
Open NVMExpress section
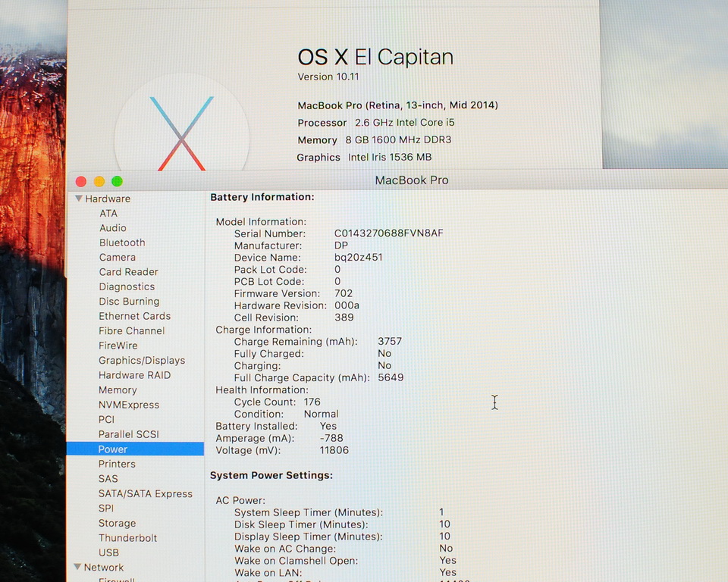pyautogui.click(x=129, y=405)
